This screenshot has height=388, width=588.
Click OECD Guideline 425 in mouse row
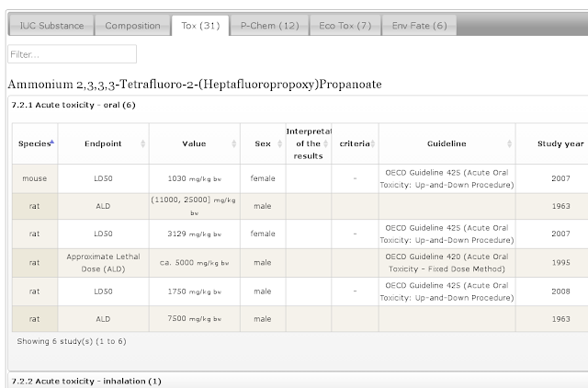(x=447, y=178)
